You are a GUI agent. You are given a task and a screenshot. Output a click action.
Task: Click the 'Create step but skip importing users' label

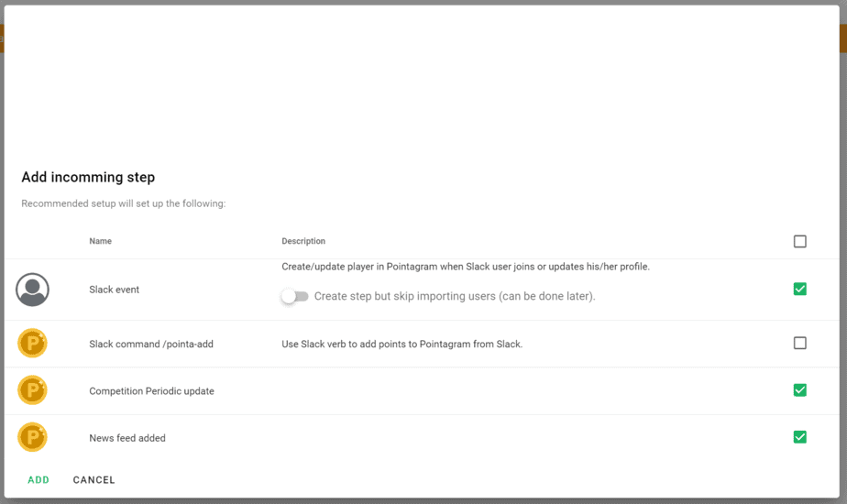[x=455, y=296]
